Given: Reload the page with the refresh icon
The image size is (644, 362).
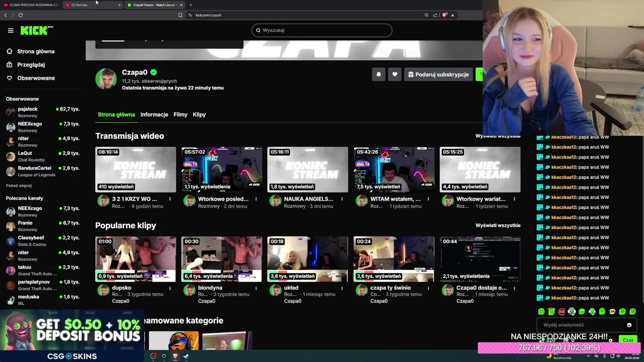Looking at the screenshot, I should (21, 15).
